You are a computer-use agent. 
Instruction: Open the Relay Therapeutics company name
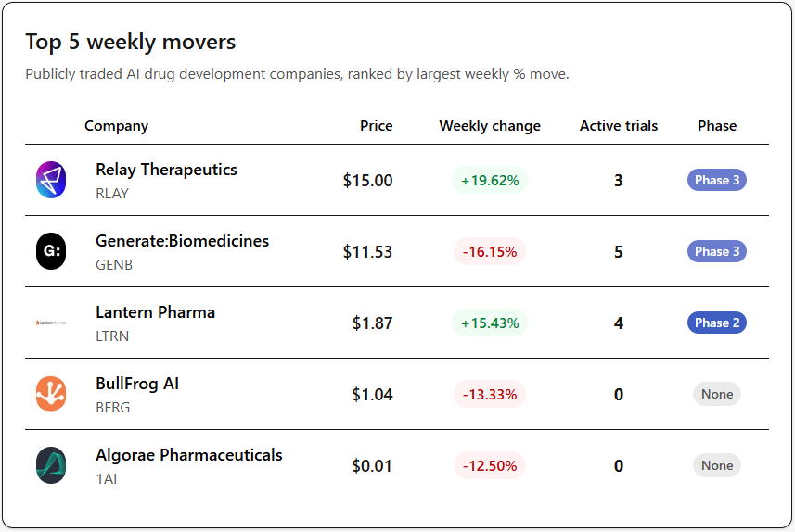coord(166,170)
